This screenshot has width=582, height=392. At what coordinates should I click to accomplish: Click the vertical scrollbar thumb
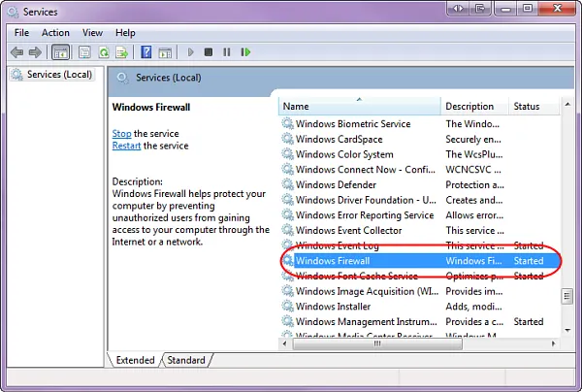566,297
